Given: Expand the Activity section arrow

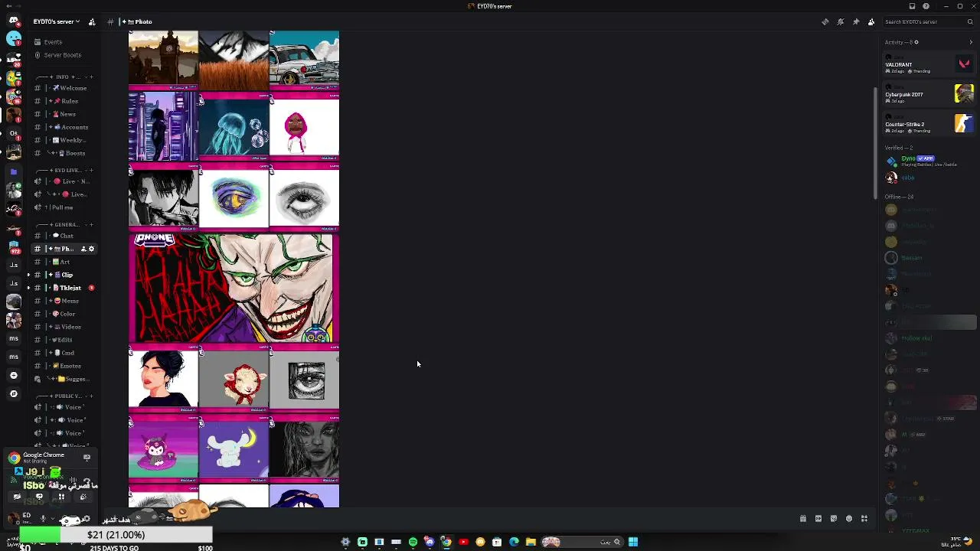Looking at the screenshot, I should pos(971,42).
